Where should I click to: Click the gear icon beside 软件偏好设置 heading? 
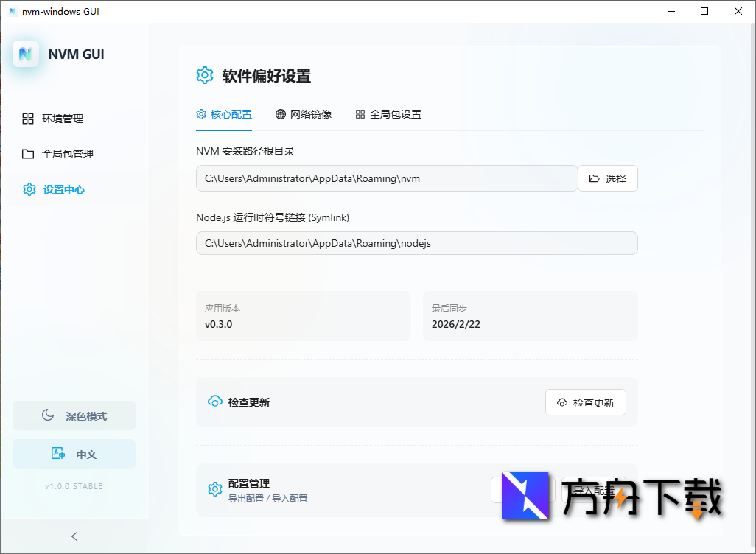click(x=205, y=75)
